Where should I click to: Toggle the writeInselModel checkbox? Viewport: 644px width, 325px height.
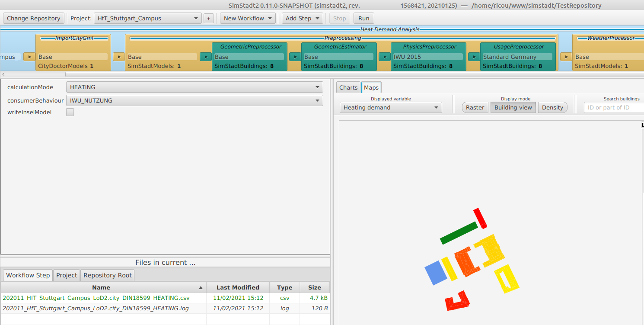coord(70,112)
